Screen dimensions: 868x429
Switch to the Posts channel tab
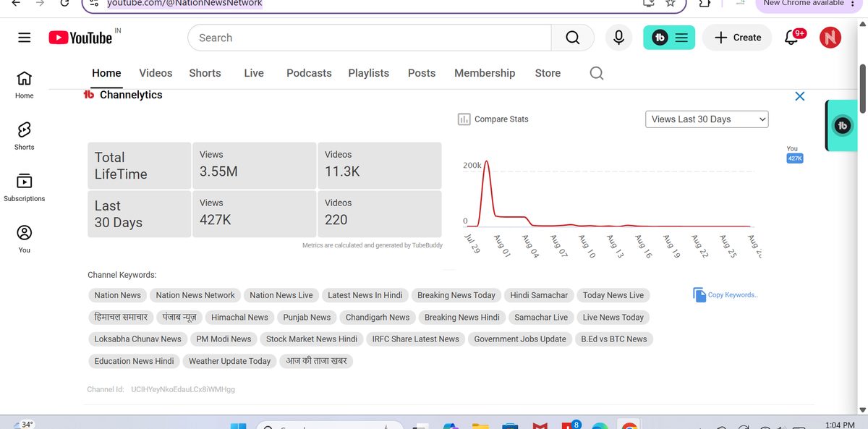tap(422, 73)
